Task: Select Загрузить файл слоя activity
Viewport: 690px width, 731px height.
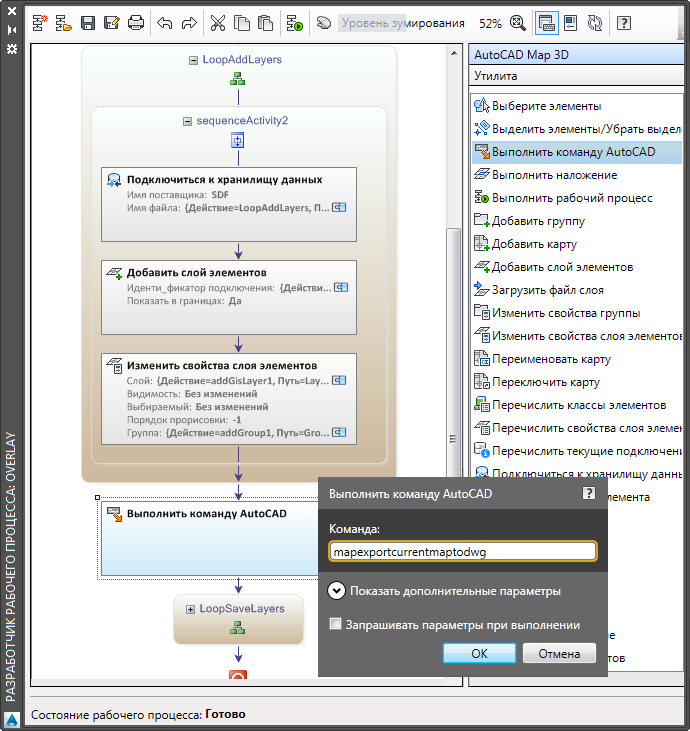Action: [577, 290]
